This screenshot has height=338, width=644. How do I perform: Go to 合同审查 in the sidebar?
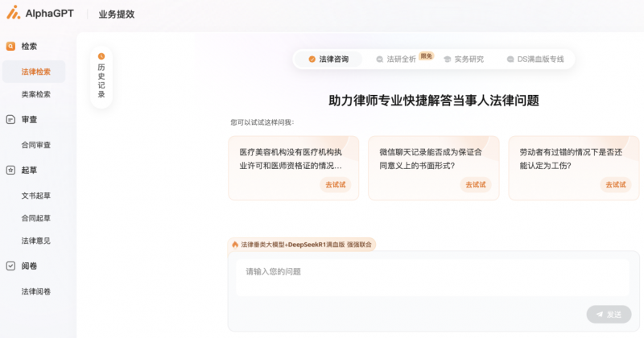(x=35, y=145)
